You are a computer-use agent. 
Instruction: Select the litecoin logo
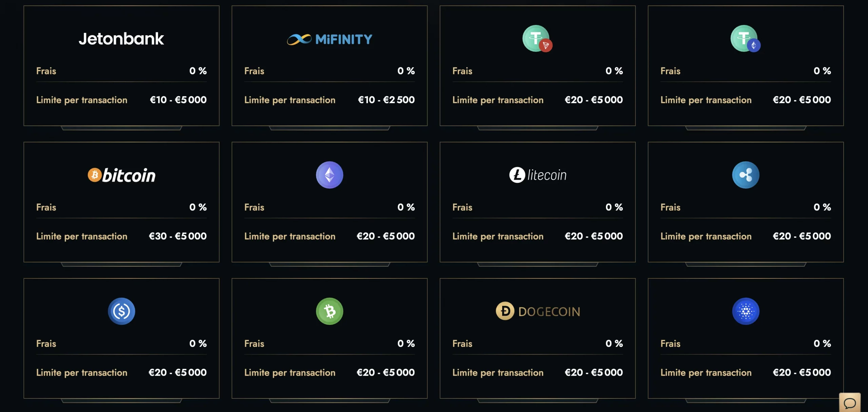(x=538, y=175)
